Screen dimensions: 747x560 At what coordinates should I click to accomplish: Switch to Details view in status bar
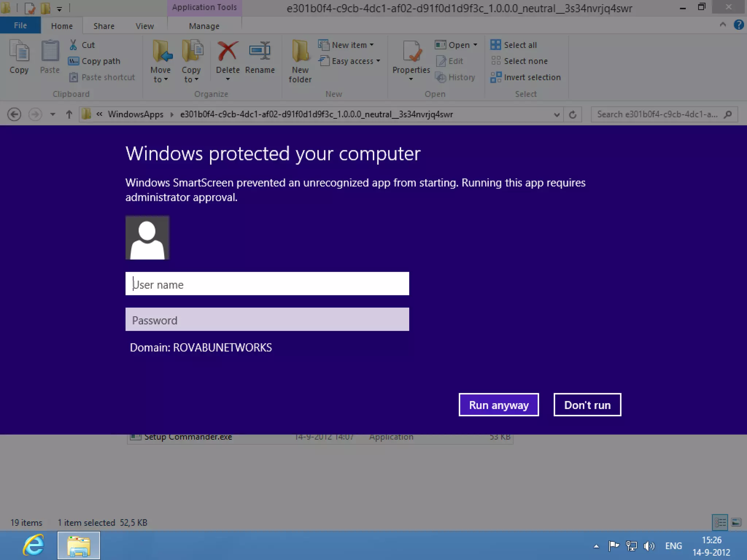[720, 522]
